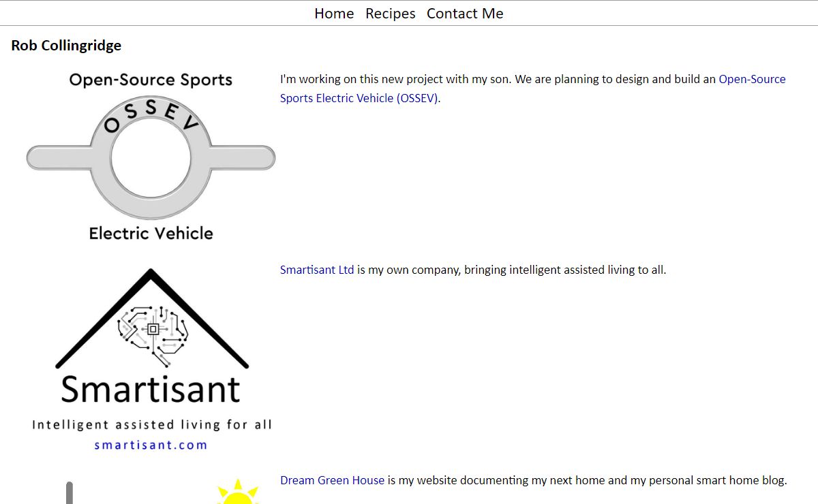
Task: Click the 'is my website documenting' sentence
Action: click(588, 480)
